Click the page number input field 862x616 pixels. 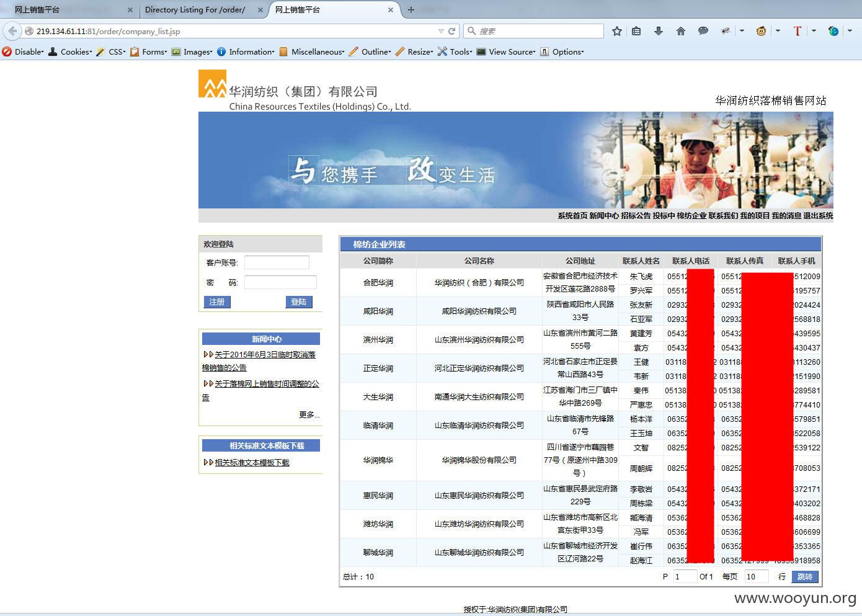(x=685, y=577)
